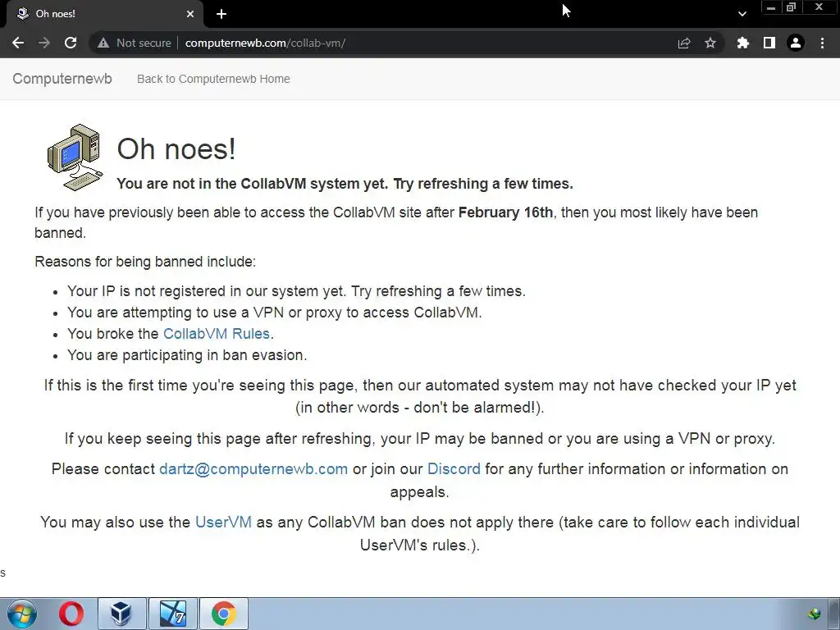Open Back to Computernewb Home link
The width and height of the screenshot is (840, 630).
(213, 79)
